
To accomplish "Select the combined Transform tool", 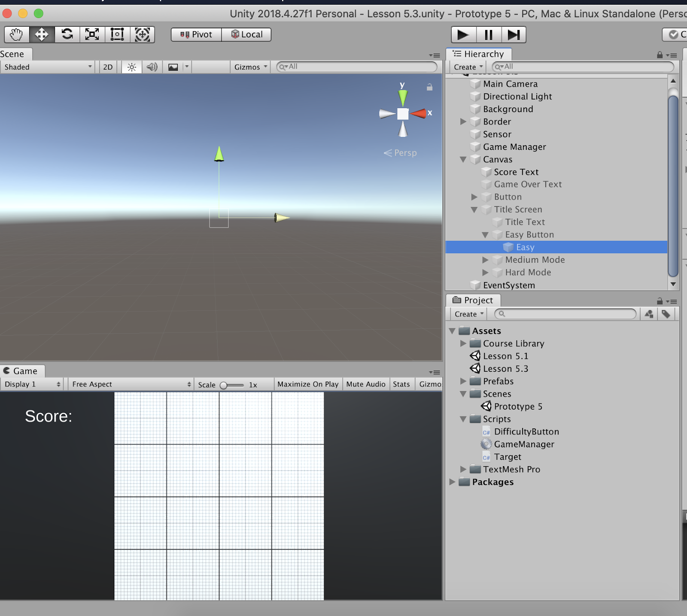I will tap(142, 34).
